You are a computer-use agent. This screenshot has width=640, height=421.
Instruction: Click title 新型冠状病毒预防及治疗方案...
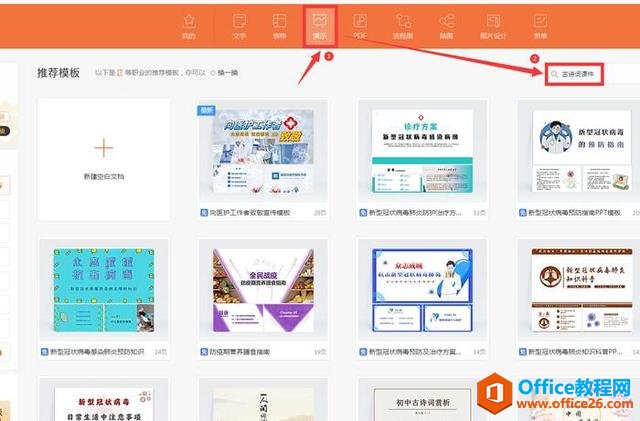coord(415,352)
